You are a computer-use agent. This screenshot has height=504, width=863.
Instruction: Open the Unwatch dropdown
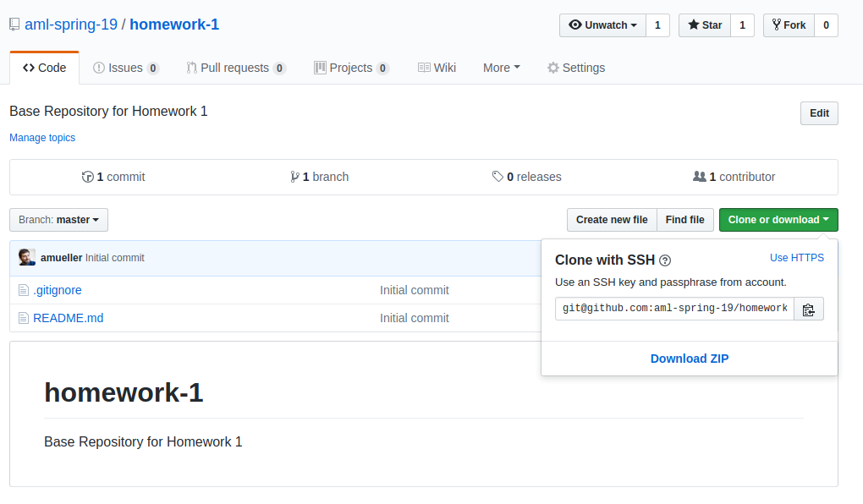602,25
